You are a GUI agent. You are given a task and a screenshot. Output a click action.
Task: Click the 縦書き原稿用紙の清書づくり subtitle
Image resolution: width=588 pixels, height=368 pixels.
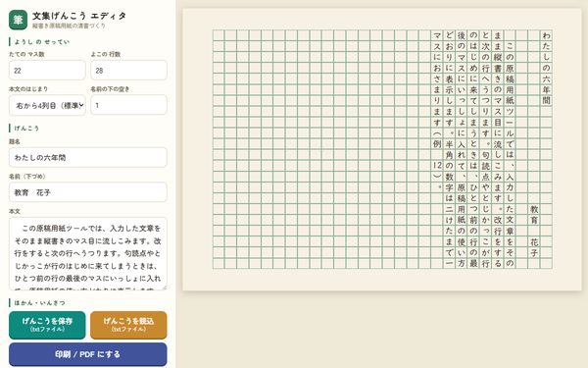tap(69, 26)
